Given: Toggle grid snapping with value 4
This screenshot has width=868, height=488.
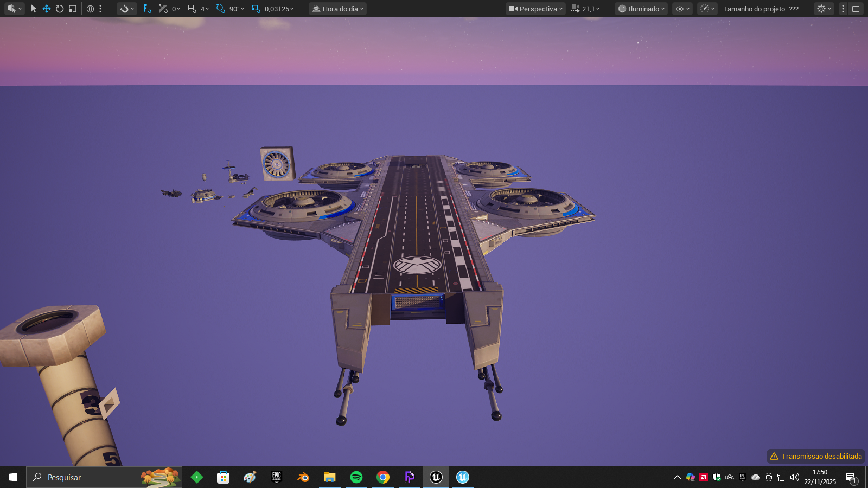Looking at the screenshot, I should [x=193, y=9].
